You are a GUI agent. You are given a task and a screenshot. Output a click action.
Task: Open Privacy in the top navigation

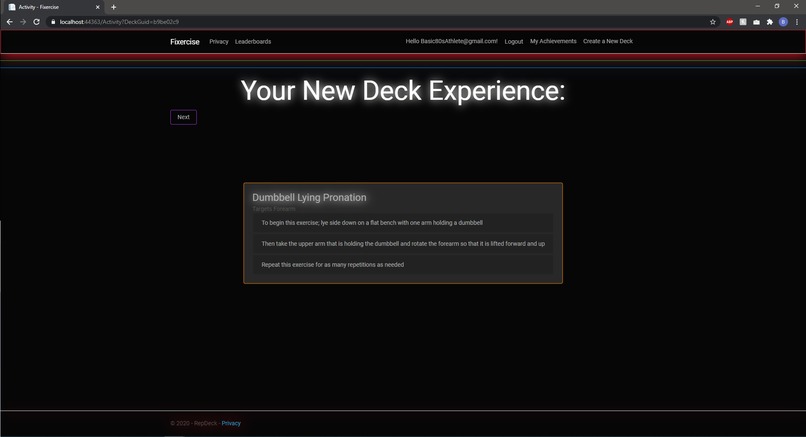[x=218, y=42]
